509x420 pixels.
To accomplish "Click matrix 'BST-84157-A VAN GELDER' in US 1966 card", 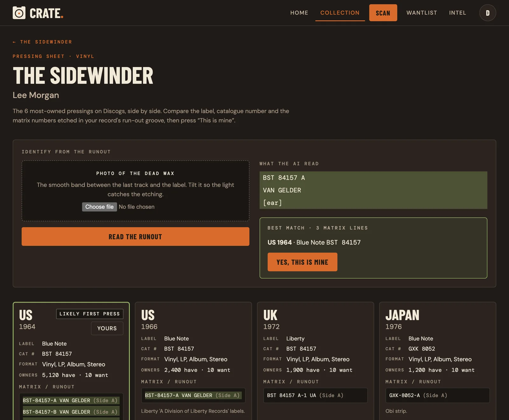I will (x=193, y=395).
